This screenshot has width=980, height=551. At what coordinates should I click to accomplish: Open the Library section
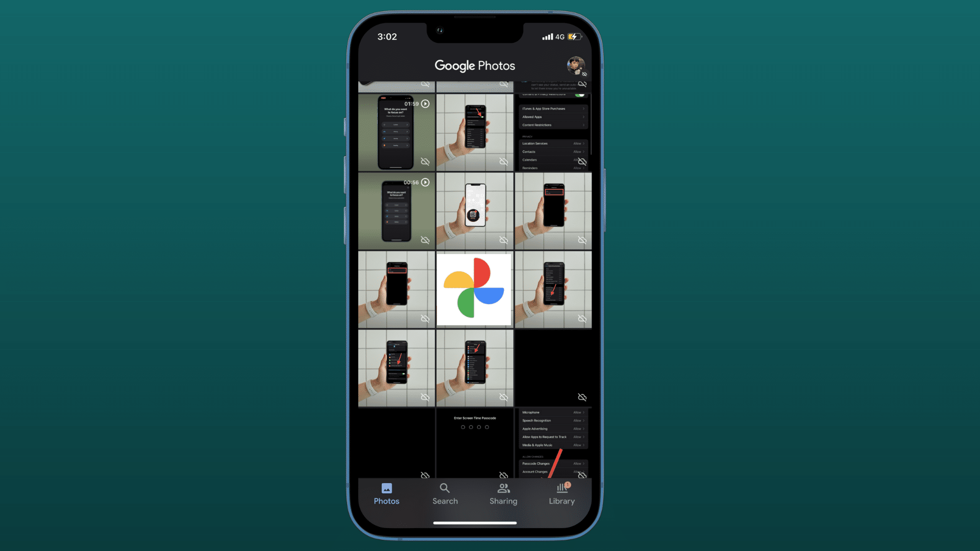pyautogui.click(x=561, y=493)
